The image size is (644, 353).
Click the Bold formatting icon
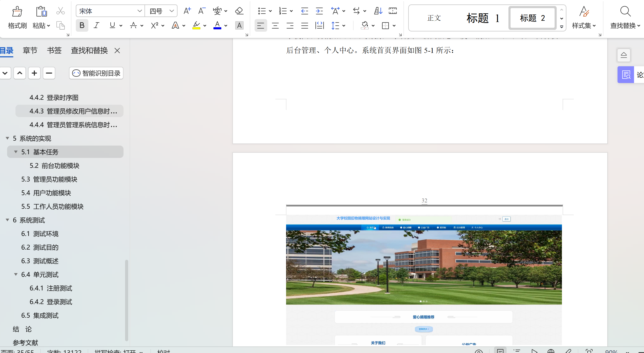(x=82, y=26)
